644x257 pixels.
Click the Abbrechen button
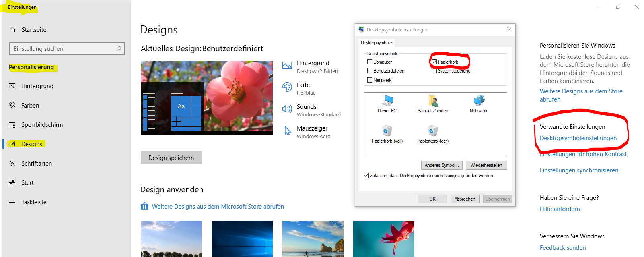pos(465,199)
